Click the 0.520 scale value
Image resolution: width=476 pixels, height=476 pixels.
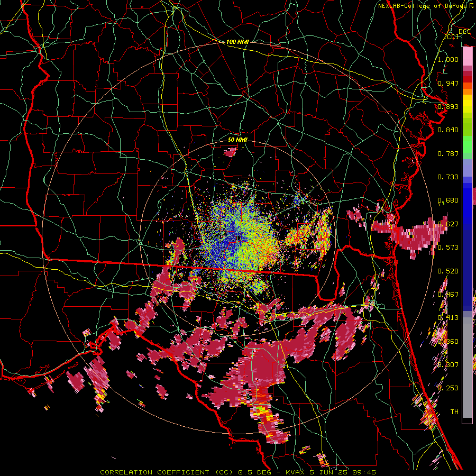click(x=448, y=271)
